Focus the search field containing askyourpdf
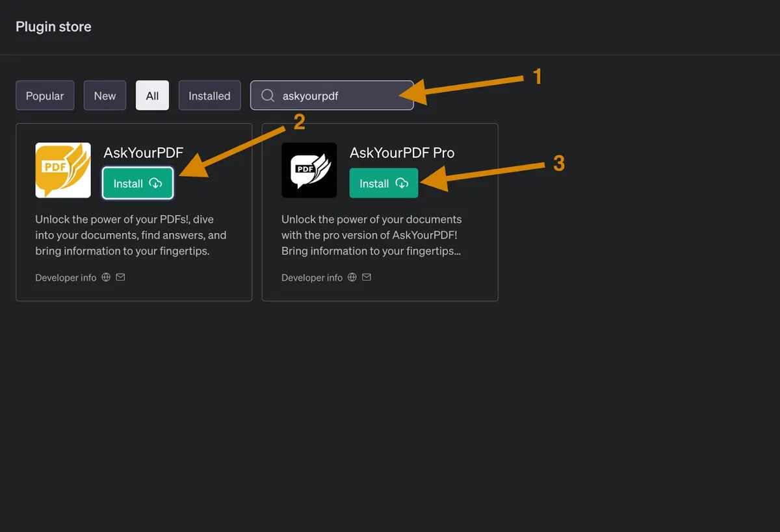This screenshot has width=780, height=532. tap(332, 95)
